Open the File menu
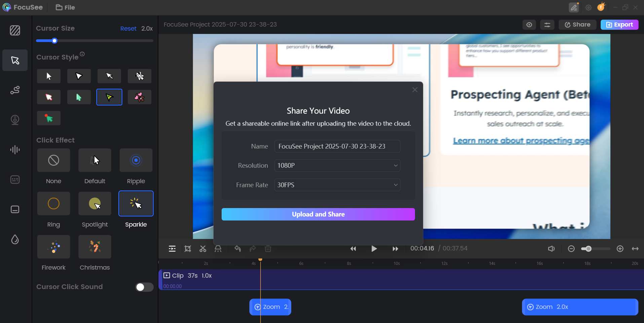 [x=65, y=7]
